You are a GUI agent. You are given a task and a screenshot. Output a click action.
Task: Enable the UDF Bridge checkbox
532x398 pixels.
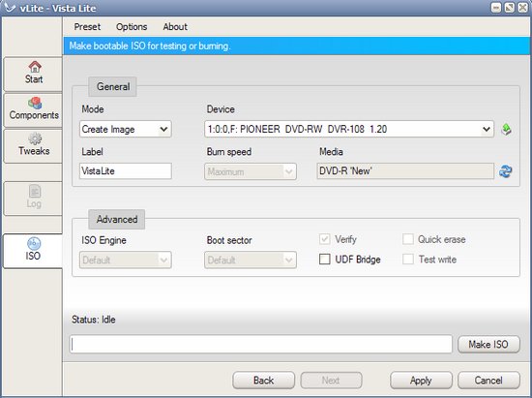(325, 260)
